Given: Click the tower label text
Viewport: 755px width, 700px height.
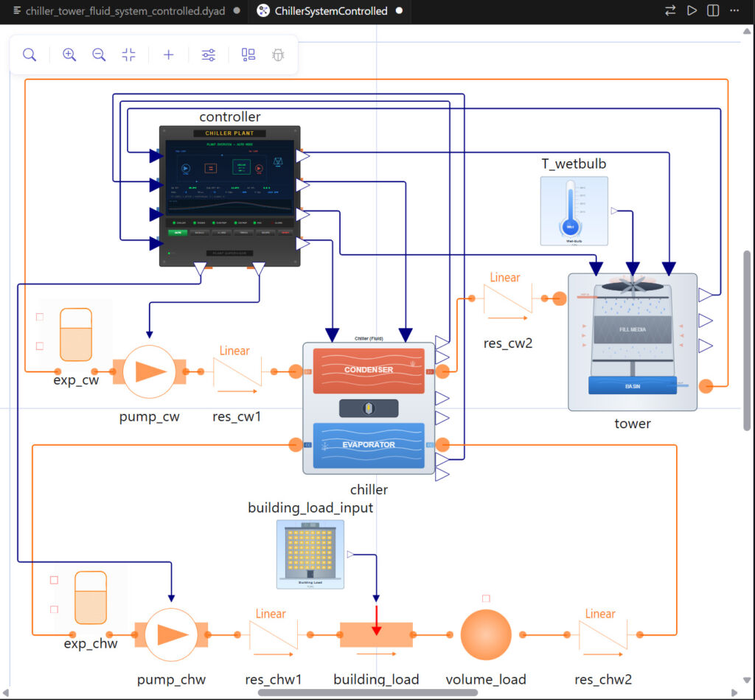Looking at the screenshot, I should (633, 424).
